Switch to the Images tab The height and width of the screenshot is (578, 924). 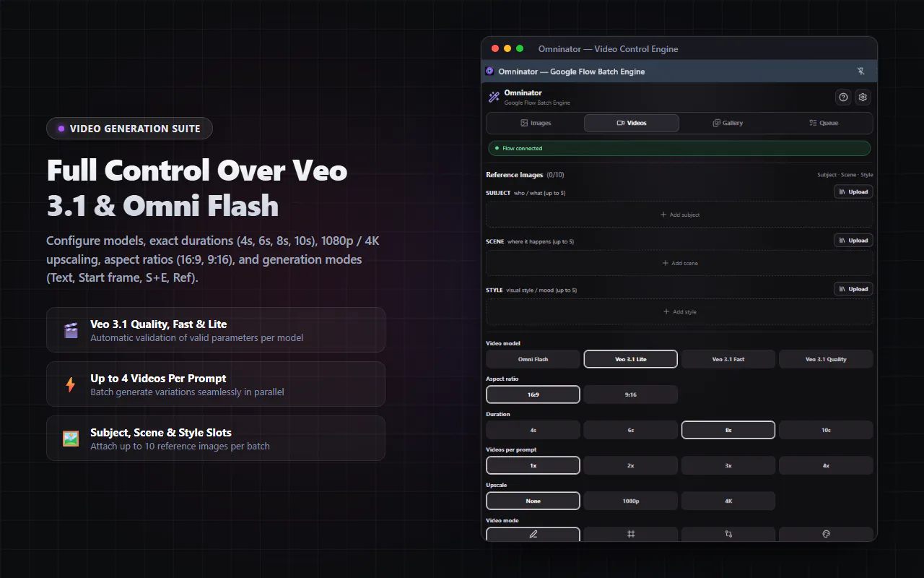[x=536, y=123]
